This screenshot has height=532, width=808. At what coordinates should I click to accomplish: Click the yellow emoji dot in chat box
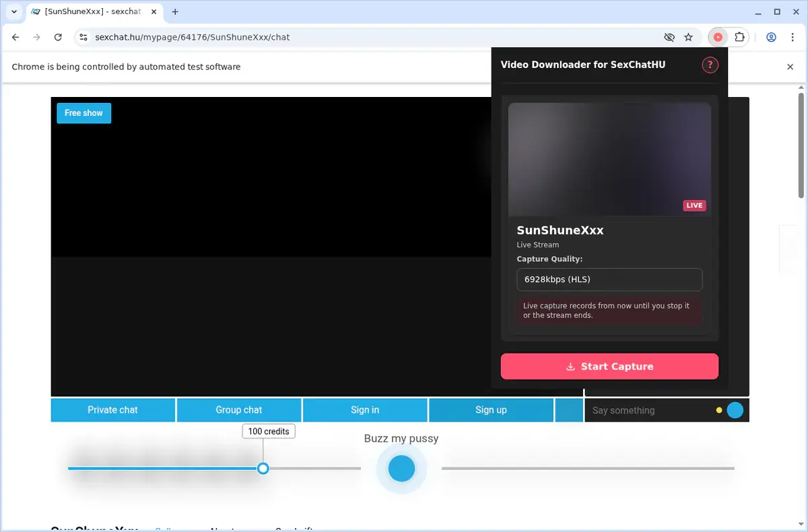(x=719, y=410)
